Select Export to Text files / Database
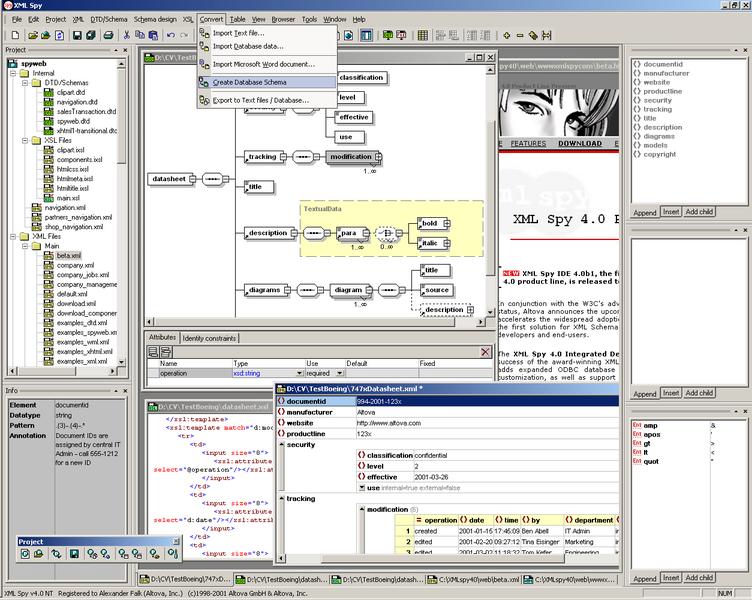This screenshot has width=752, height=600. (267, 100)
